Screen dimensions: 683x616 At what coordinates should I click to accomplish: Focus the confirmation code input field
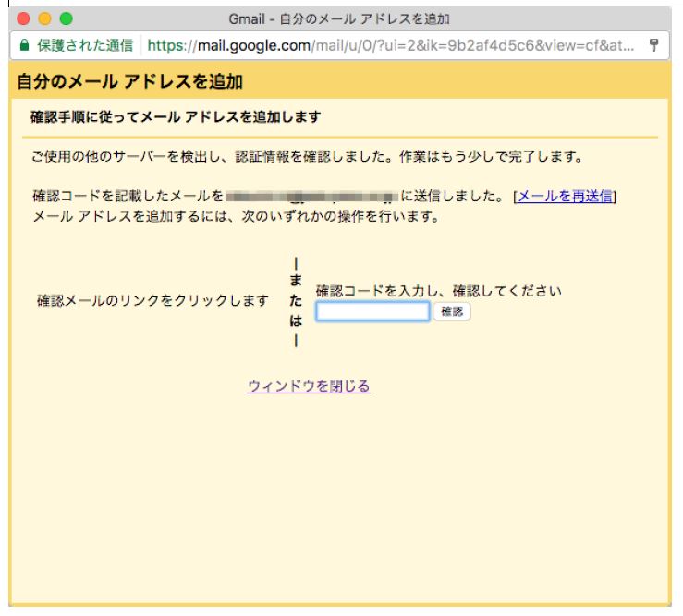[x=372, y=312]
